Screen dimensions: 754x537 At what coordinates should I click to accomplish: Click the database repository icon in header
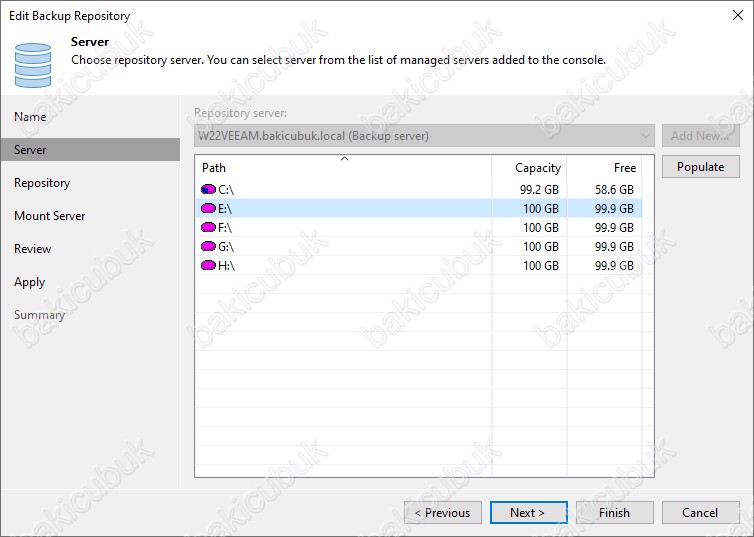[x=33, y=65]
